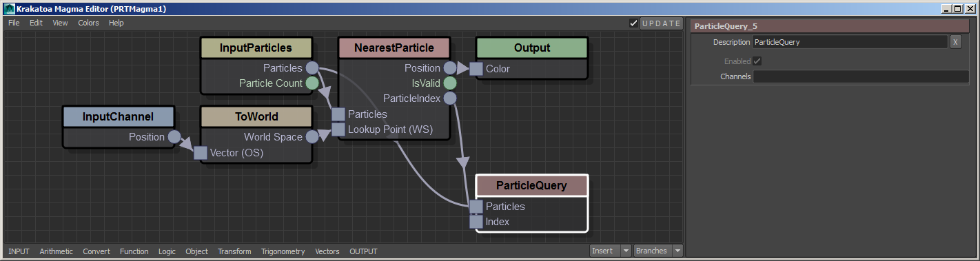980x261 pixels.
Task: Open the OUTPUT node category
Action: [363, 251]
